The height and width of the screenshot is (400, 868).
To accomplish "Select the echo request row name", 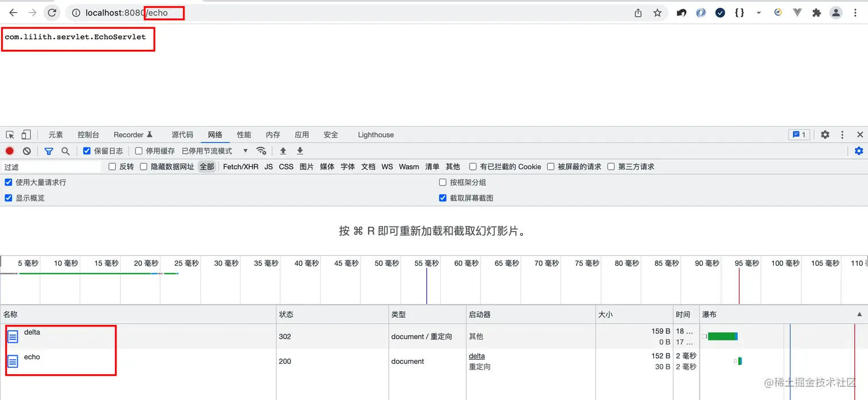I will coord(32,356).
